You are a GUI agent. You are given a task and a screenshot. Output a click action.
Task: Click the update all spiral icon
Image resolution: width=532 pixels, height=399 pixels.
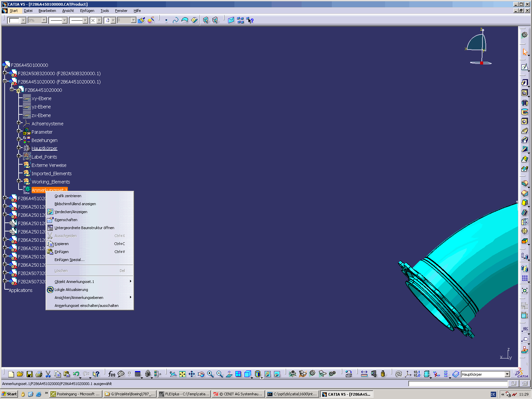pos(398,374)
